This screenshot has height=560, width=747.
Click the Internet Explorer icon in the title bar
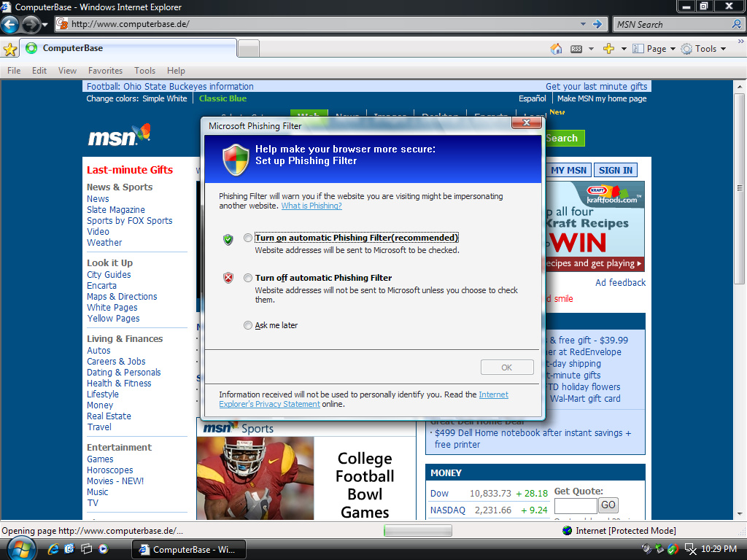(x=6, y=7)
